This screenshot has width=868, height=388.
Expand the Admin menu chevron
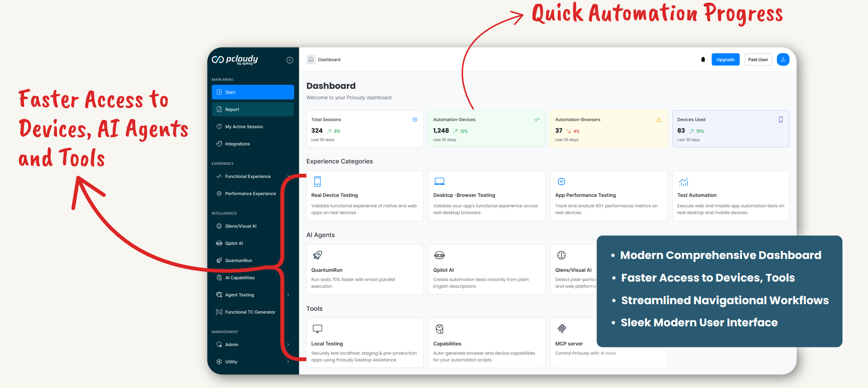tap(288, 345)
